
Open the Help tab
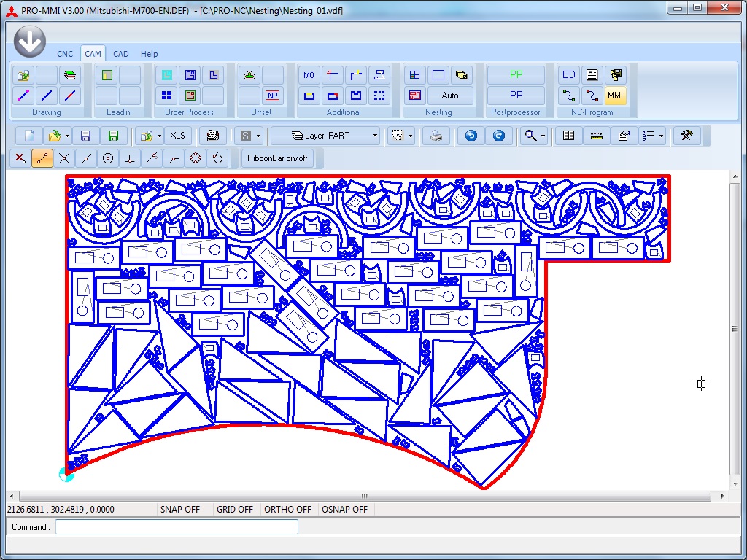pos(149,54)
